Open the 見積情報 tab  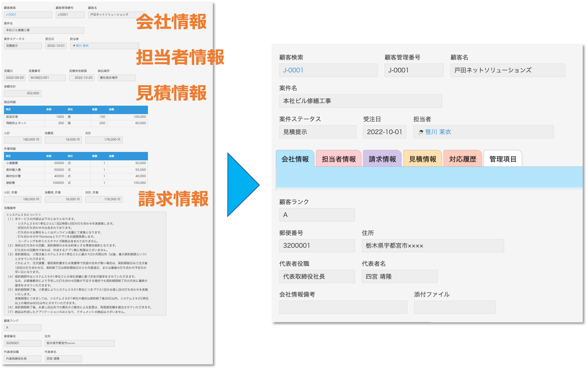[422, 159]
